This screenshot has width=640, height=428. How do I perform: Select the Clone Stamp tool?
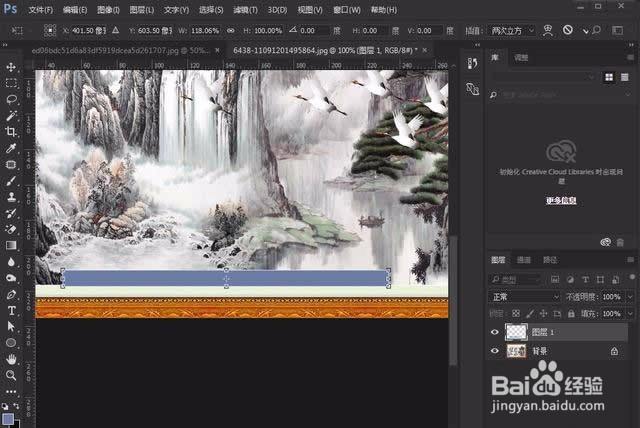click(x=11, y=197)
